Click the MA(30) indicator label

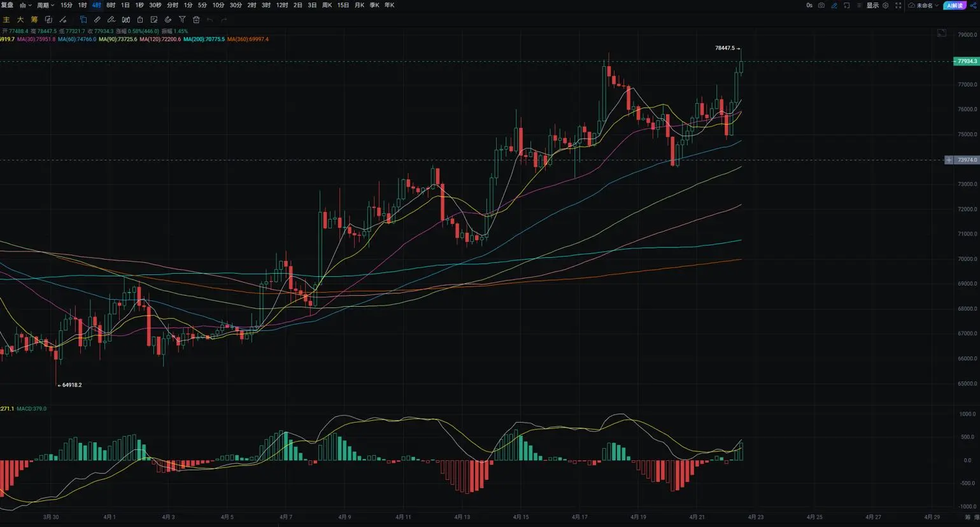point(36,39)
